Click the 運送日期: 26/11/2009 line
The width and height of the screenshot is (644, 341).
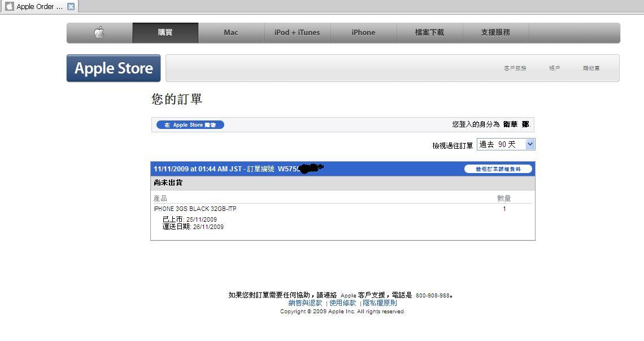pos(193,227)
